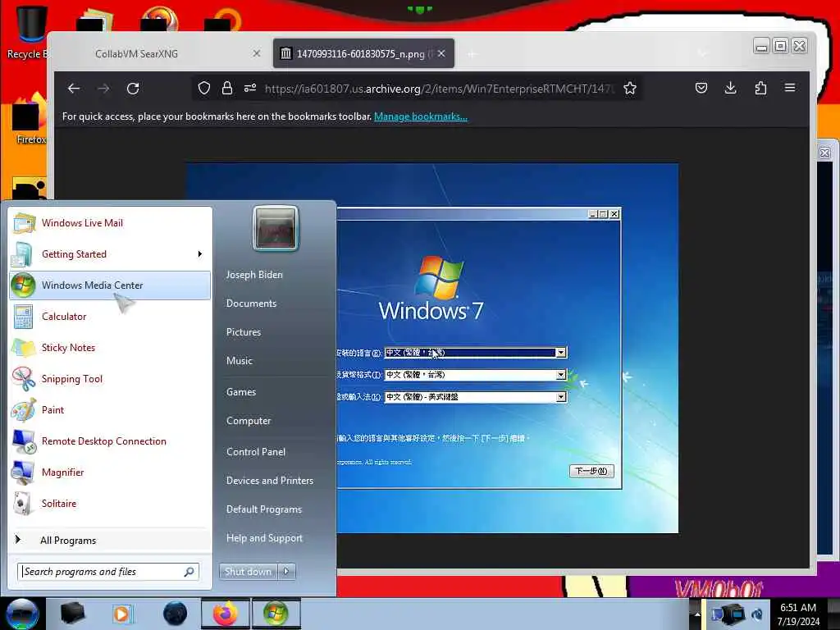Click the Windows Start orb
This screenshot has width=840, height=630.
click(21, 614)
